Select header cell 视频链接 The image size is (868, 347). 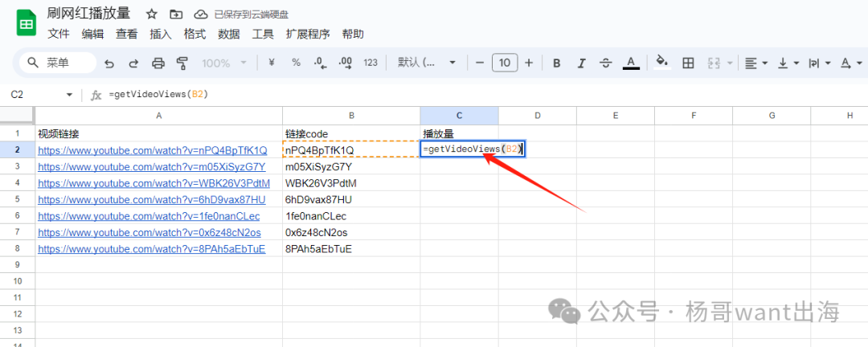(159, 133)
